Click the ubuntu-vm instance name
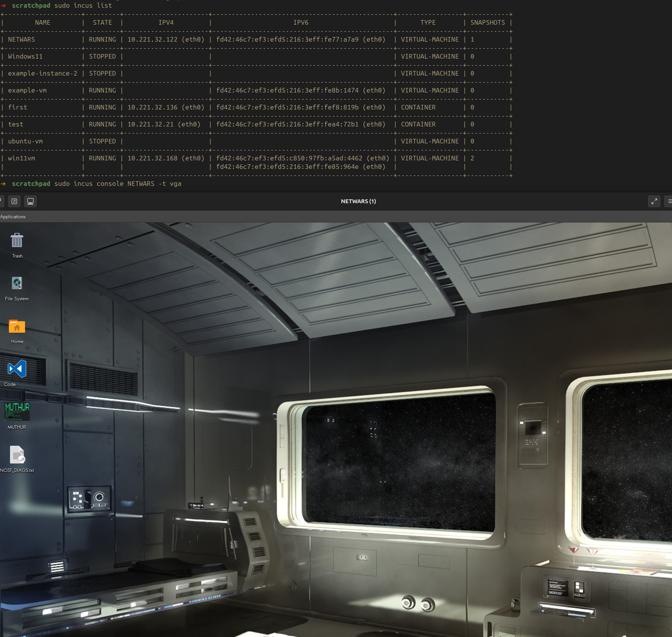The height and width of the screenshot is (637, 672). point(25,141)
